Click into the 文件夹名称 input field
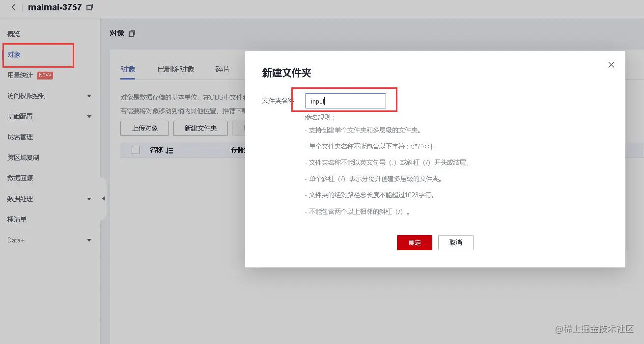This screenshot has width=644, height=344. (x=345, y=101)
